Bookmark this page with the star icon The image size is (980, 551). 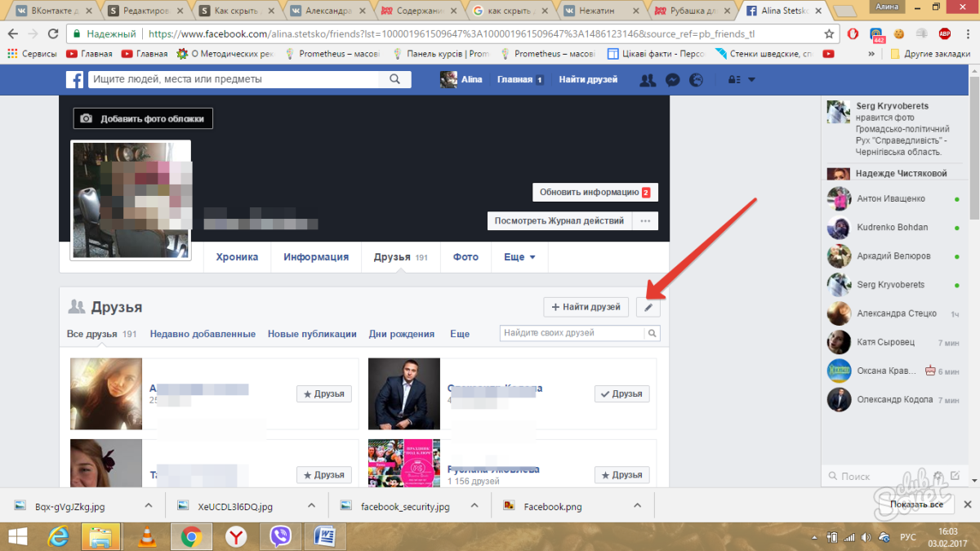pos(829,34)
